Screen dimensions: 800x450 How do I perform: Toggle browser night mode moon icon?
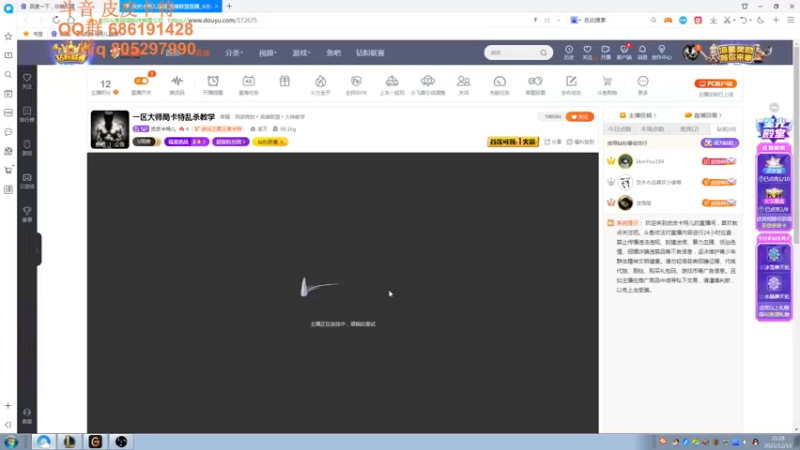point(760,20)
